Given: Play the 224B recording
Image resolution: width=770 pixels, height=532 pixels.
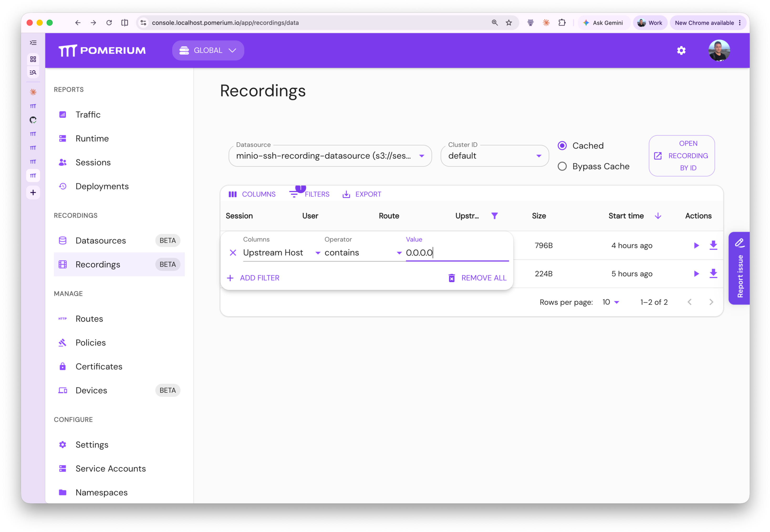Looking at the screenshot, I should click(696, 274).
